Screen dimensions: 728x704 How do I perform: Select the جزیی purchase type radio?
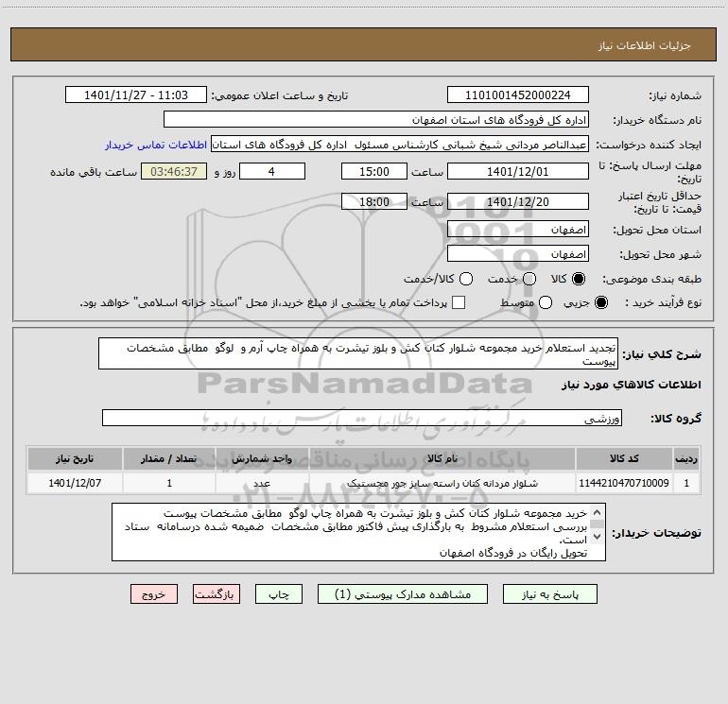tap(600, 302)
